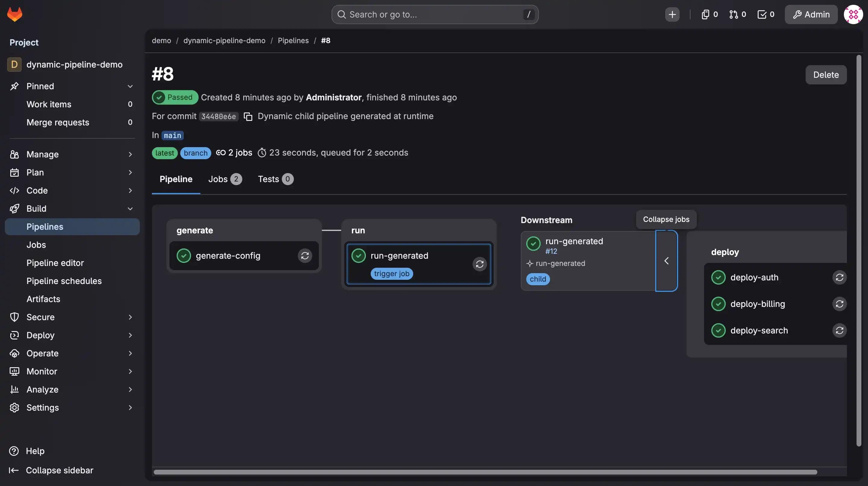
Task: Click the GitLab fox logo
Action: 15,14
